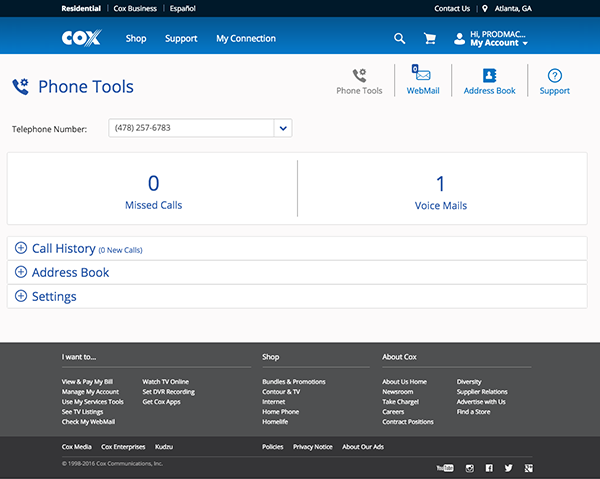Click Use My Services Tools link
This screenshot has width=600, height=479.
(x=93, y=402)
